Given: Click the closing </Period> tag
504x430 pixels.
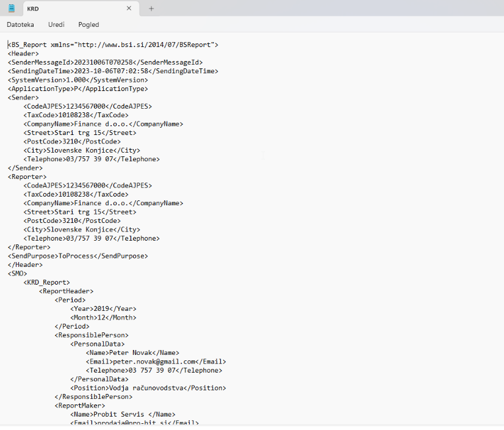Looking at the screenshot, I should (x=72, y=326).
